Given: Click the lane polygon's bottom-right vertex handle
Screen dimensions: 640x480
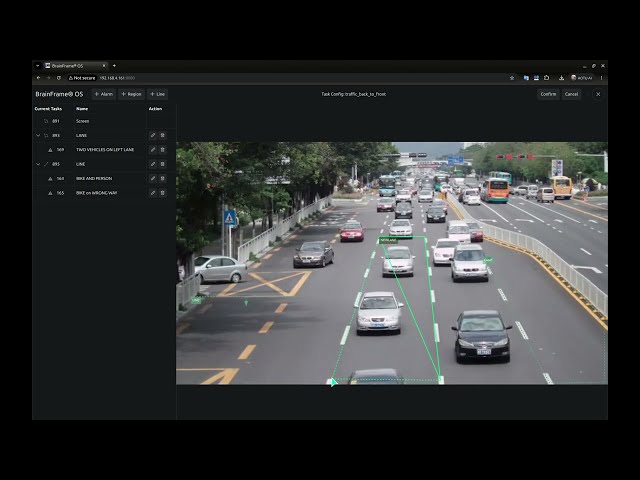Looking at the screenshot, I should [x=441, y=380].
